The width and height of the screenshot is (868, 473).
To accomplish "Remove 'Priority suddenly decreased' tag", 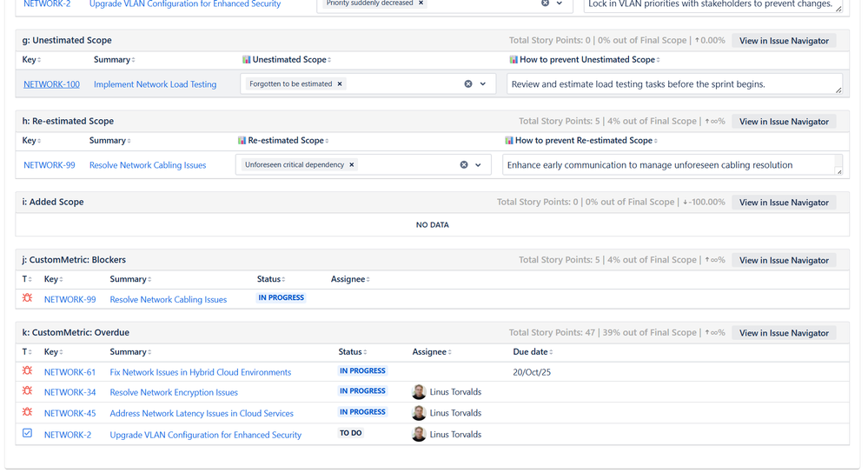I will coord(421,3).
